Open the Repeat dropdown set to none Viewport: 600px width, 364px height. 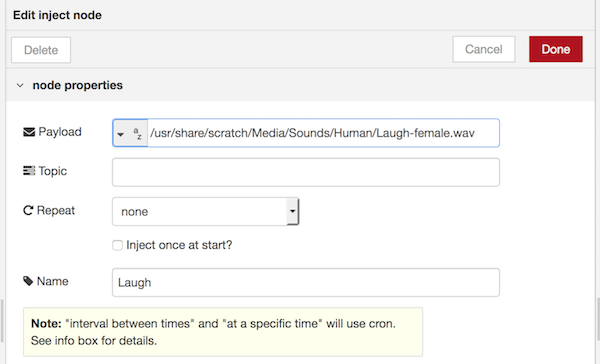pyautogui.click(x=205, y=211)
